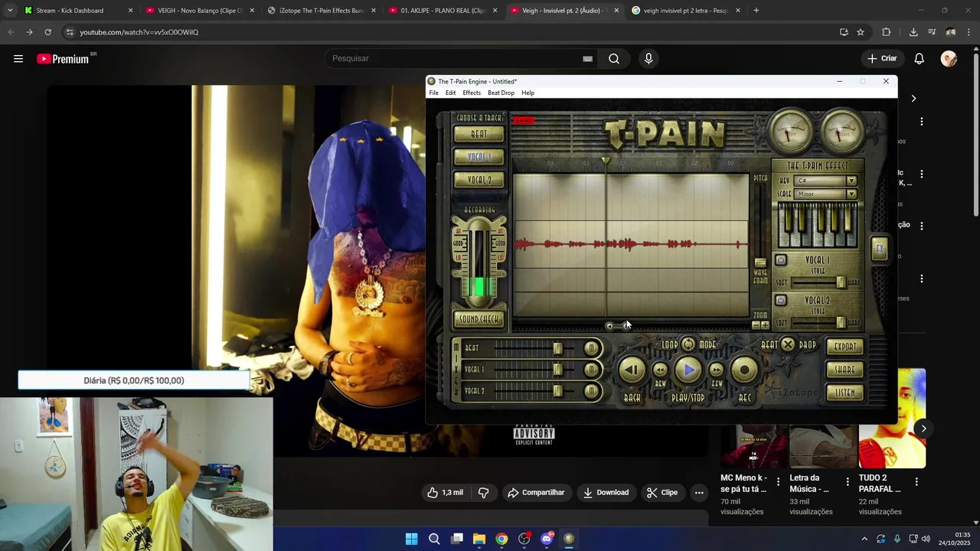The image size is (980, 551).
Task: Open the Help menu in T-Pain Engine
Action: 528,93
